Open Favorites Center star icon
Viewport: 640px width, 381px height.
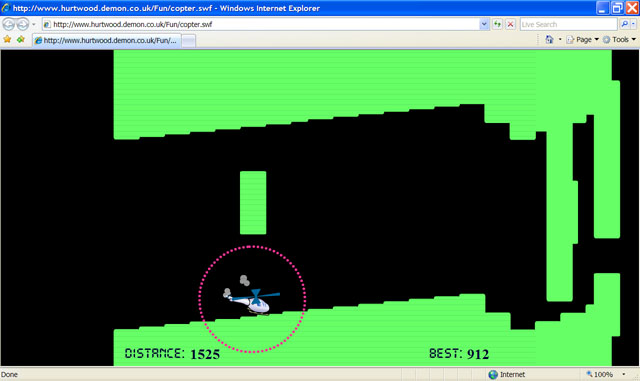coord(7,40)
